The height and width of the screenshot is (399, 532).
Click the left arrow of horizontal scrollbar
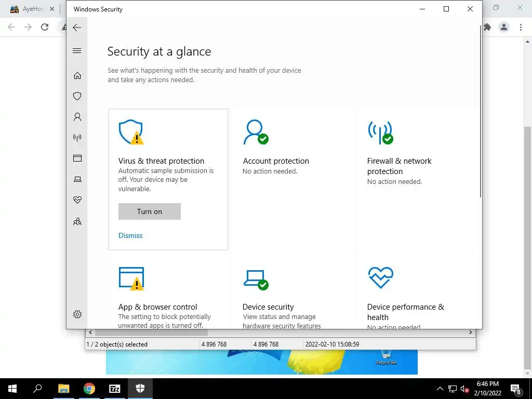tap(90, 332)
